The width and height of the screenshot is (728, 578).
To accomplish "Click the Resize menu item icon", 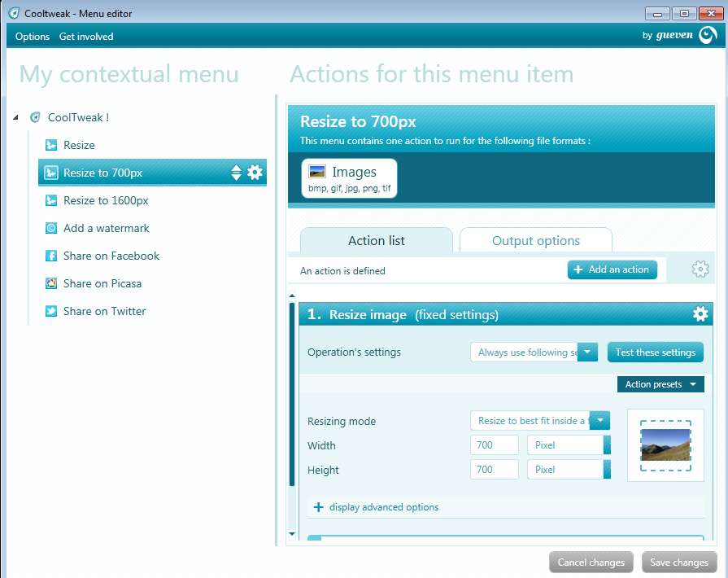I will [51, 146].
